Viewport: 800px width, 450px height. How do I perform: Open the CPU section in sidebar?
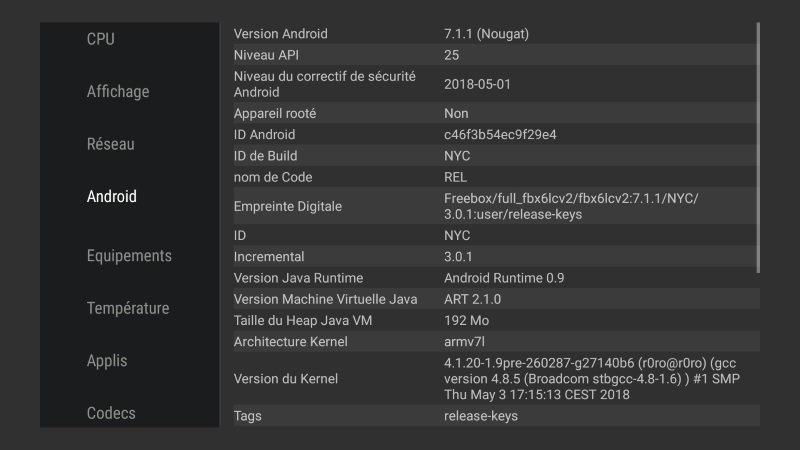pyautogui.click(x=101, y=39)
